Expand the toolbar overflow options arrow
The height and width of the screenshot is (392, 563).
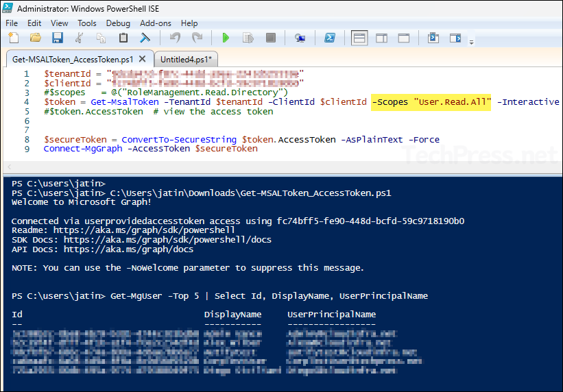click(471, 42)
